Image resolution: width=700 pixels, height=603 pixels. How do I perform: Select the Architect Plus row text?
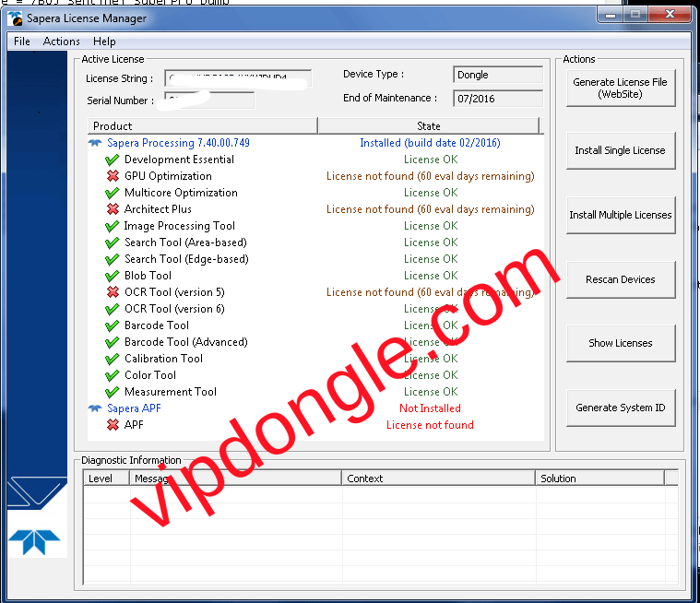point(158,209)
